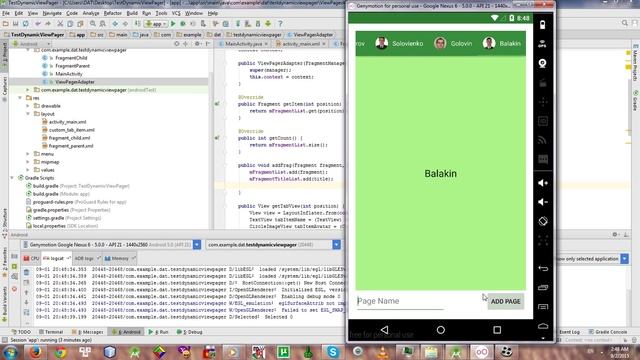Image resolution: width=640 pixels, height=360 pixels.
Task: Switch to activity_main.xml editor tab
Action: (301, 44)
